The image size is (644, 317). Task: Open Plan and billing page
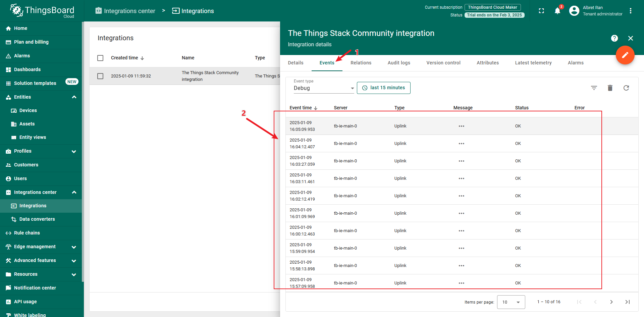41,42
